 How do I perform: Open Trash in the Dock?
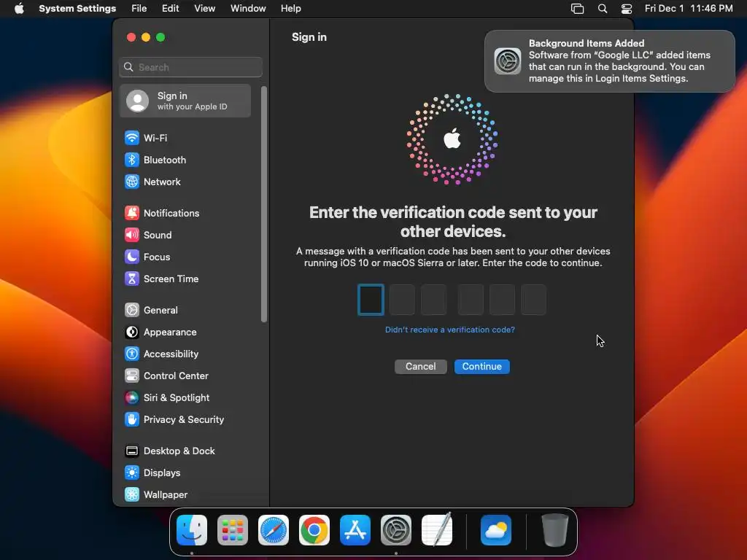coord(555,530)
